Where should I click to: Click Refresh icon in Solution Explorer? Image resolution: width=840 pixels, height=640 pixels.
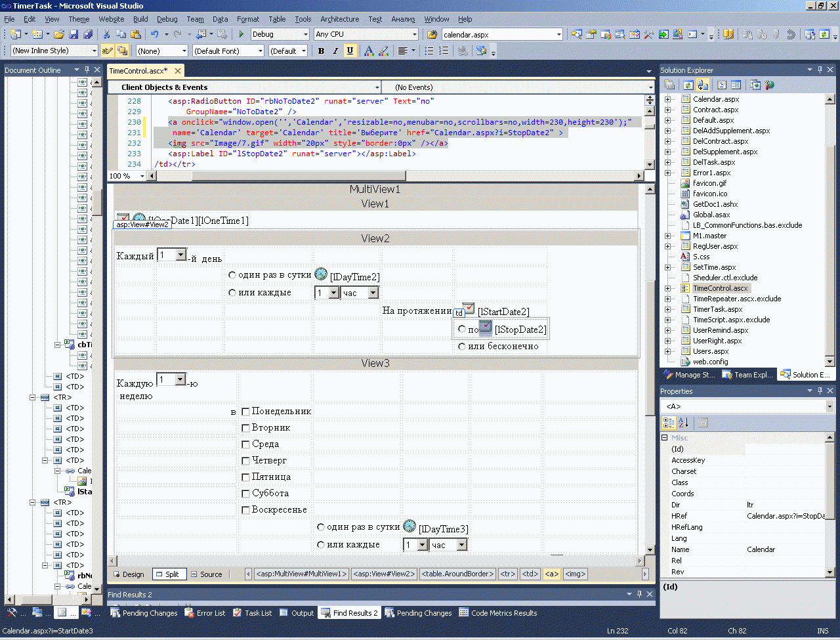click(688, 85)
